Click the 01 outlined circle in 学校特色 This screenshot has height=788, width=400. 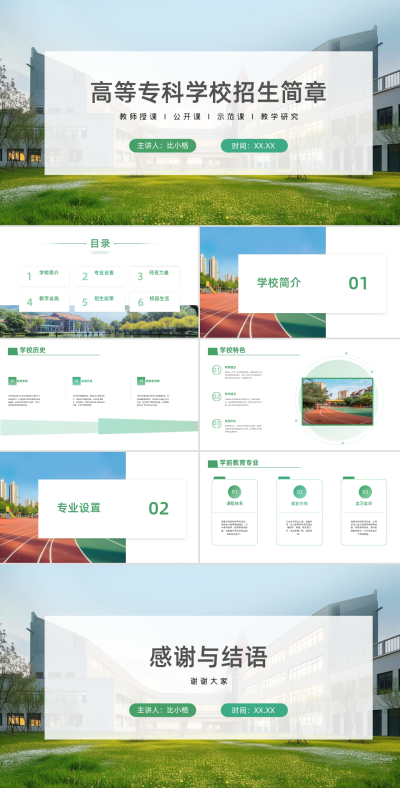pos(217,370)
